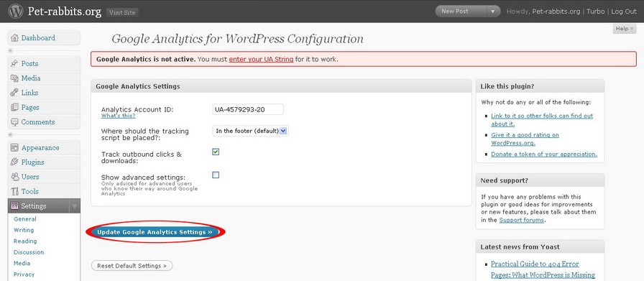Click the Analytics Account ID input field

pyautogui.click(x=248, y=109)
